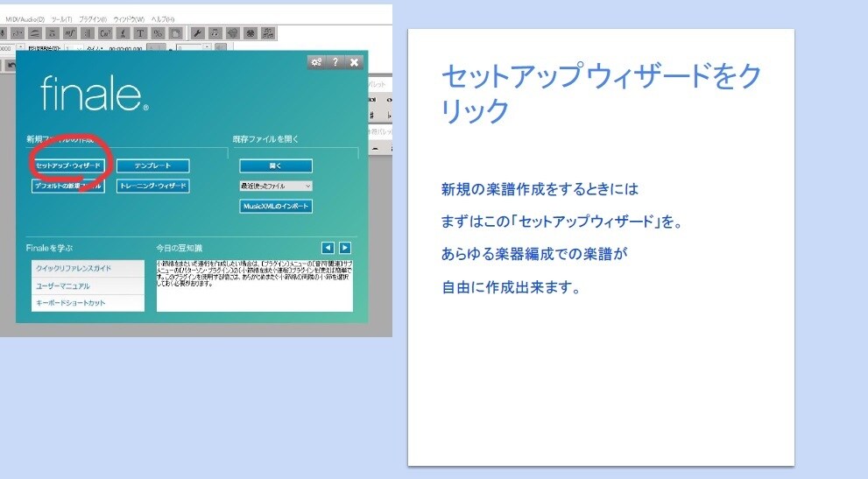The height and width of the screenshot is (479, 868).
Task: Click the MusicXMLのインポート button
Action: (276, 206)
